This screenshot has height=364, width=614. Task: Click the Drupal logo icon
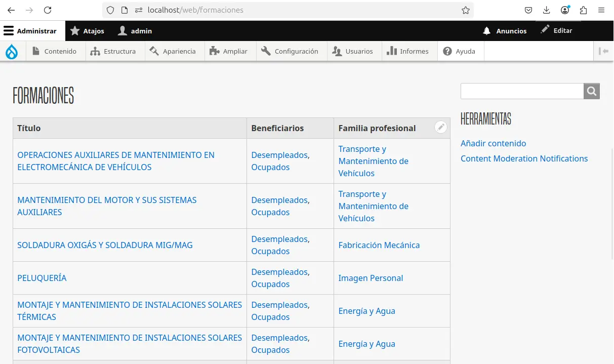(12, 51)
